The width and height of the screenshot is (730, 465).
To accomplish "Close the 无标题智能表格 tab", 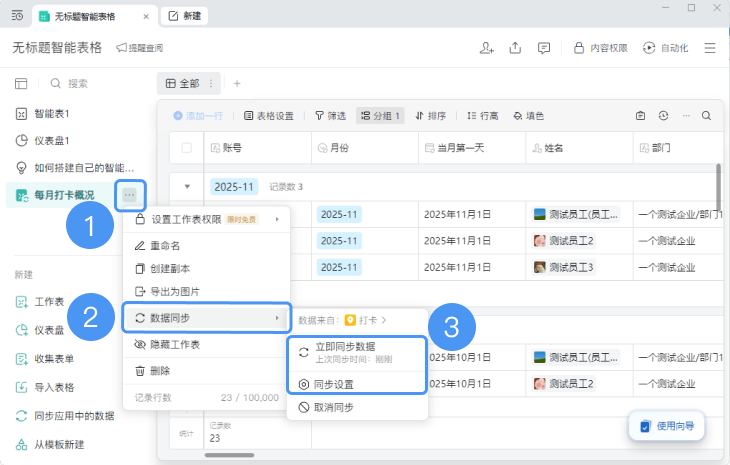I will [146, 17].
